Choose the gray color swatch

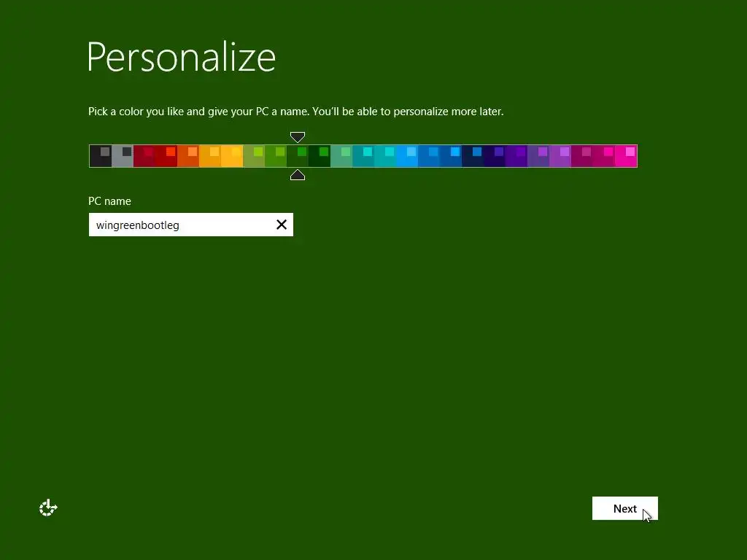click(x=123, y=156)
